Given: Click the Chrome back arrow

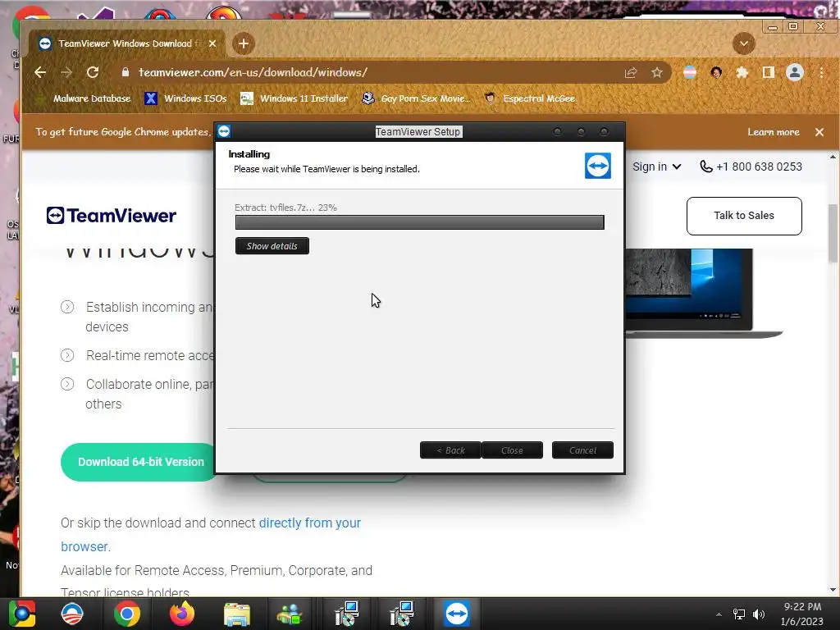Looking at the screenshot, I should [40, 72].
